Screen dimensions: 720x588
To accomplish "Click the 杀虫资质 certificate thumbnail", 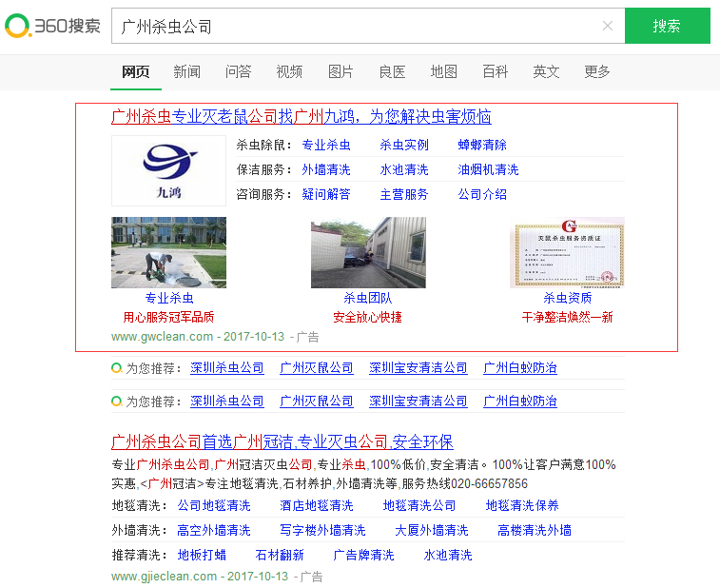I will [567, 252].
